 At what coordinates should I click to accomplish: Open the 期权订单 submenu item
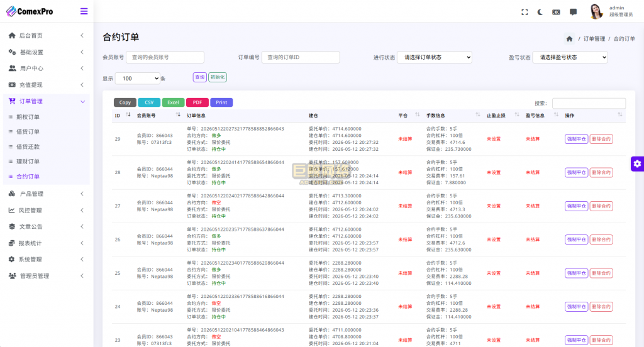pos(28,117)
